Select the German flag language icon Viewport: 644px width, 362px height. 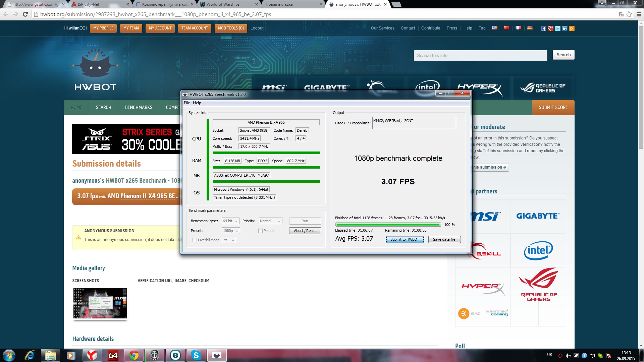530,28
